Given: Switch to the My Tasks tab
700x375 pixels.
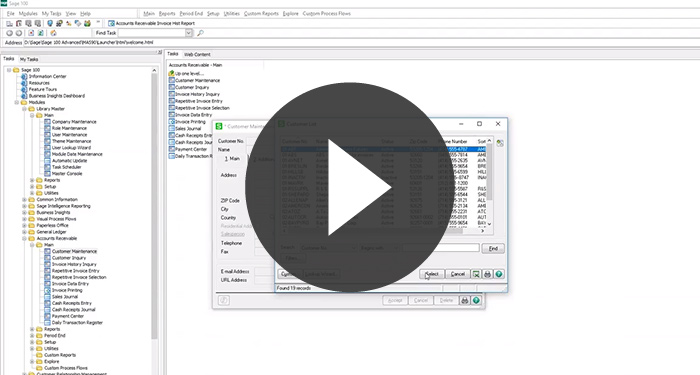Looking at the screenshot, I should 29,59.
